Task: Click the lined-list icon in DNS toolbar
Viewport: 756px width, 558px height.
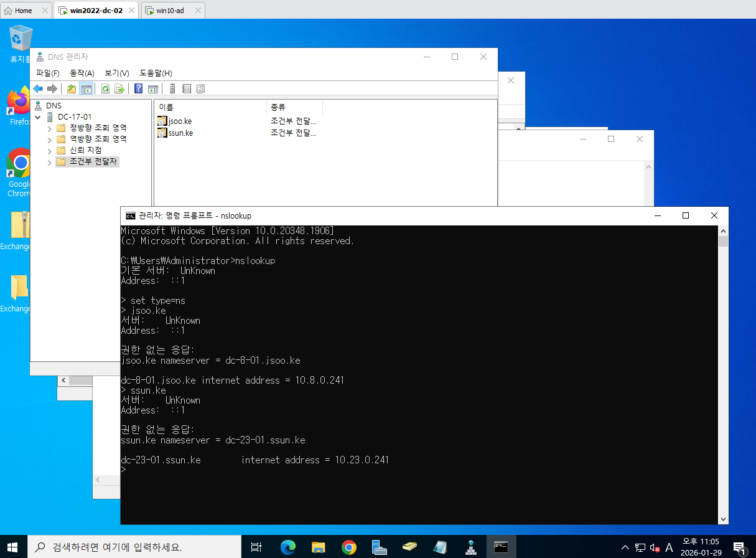Action: tap(187, 89)
